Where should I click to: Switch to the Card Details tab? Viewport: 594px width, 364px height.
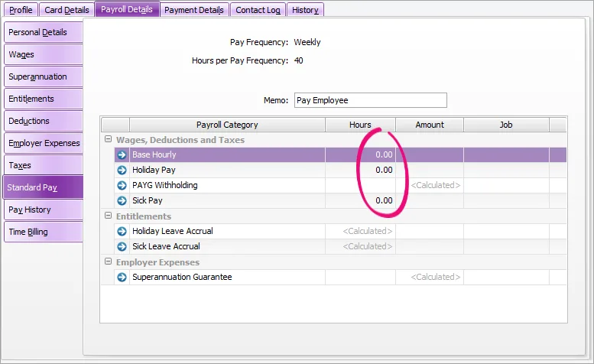67,10
